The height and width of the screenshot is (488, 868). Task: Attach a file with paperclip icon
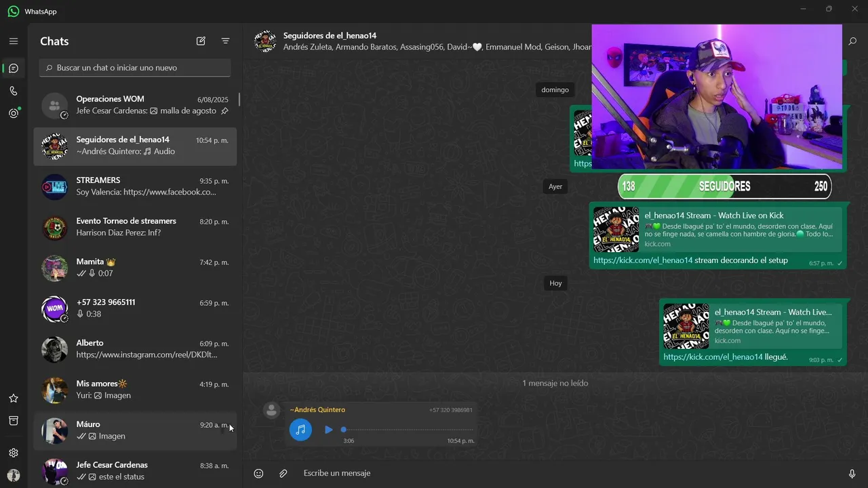[283, 473]
